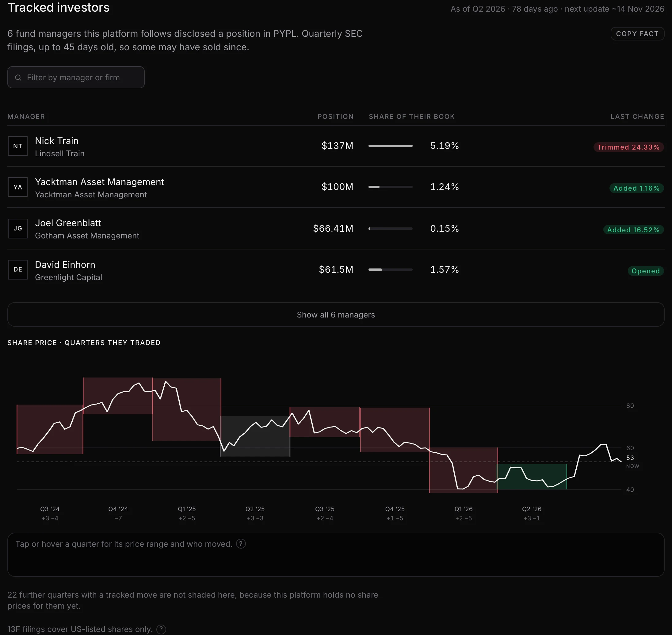Open David Einhorn manager row
Viewport: 672px width, 635px height.
(336, 269)
